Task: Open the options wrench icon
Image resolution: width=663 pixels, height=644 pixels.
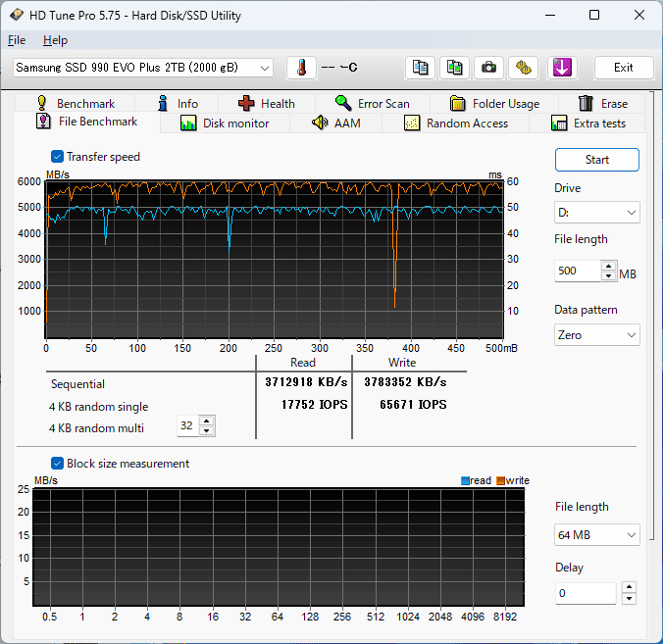Action: pos(524,68)
